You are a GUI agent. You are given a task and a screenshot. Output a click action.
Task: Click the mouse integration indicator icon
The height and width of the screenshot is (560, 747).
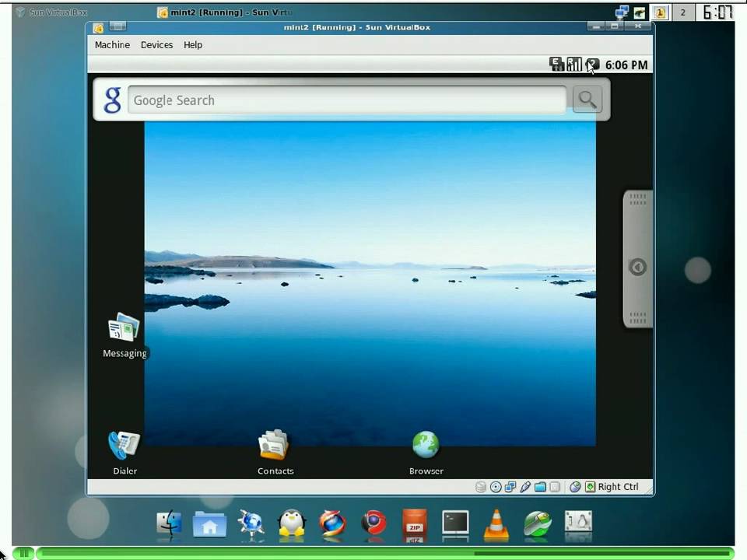575,487
